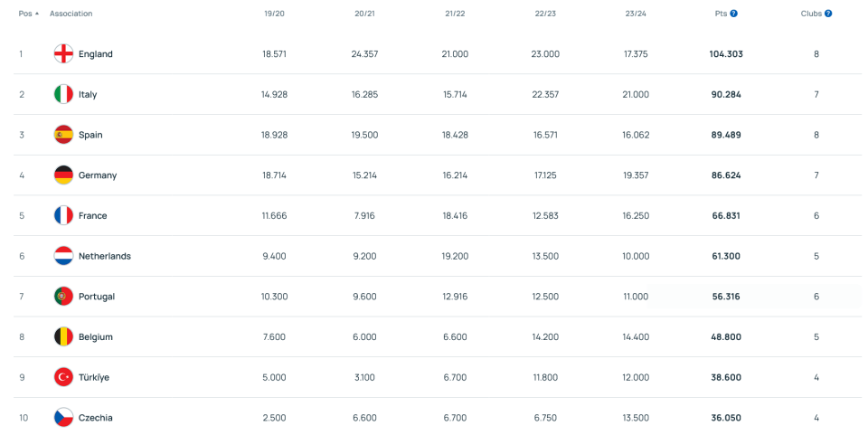Image resolution: width=868 pixels, height=435 pixels.
Task: Click the Netherlands flag icon
Action: tap(63, 256)
